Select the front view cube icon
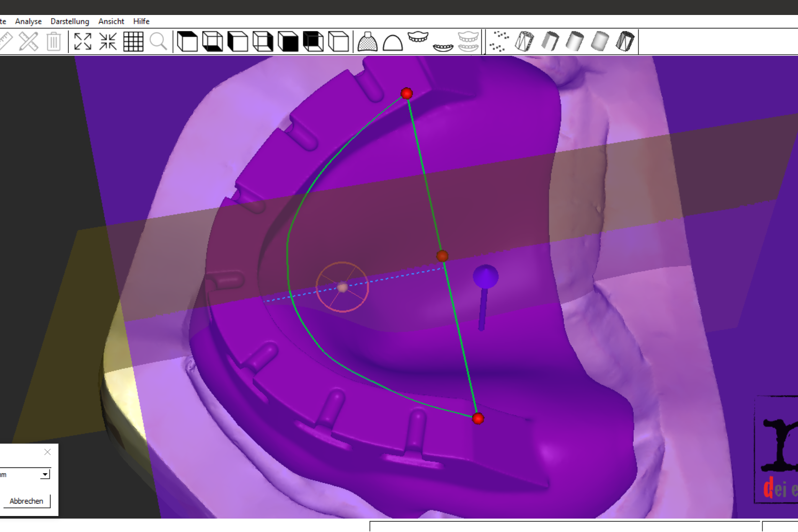This screenshot has height=532, width=798. tap(288, 41)
